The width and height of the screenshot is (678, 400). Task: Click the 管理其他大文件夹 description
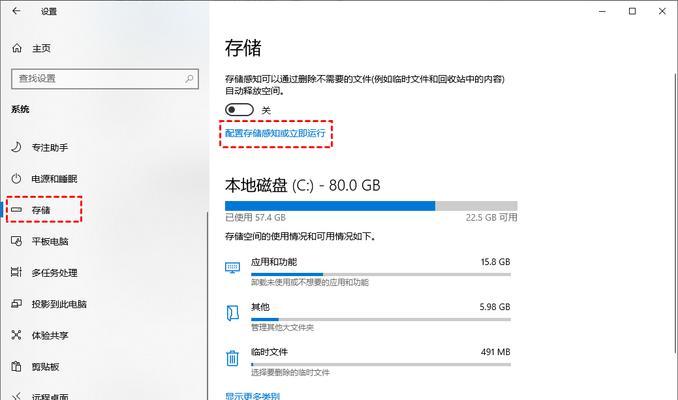point(282,327)
